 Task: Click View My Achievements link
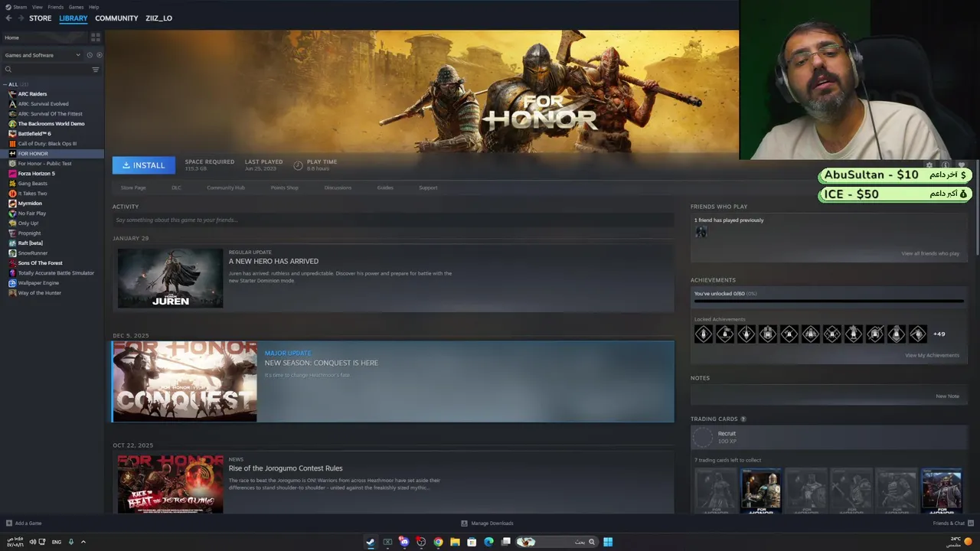point(932,355)
